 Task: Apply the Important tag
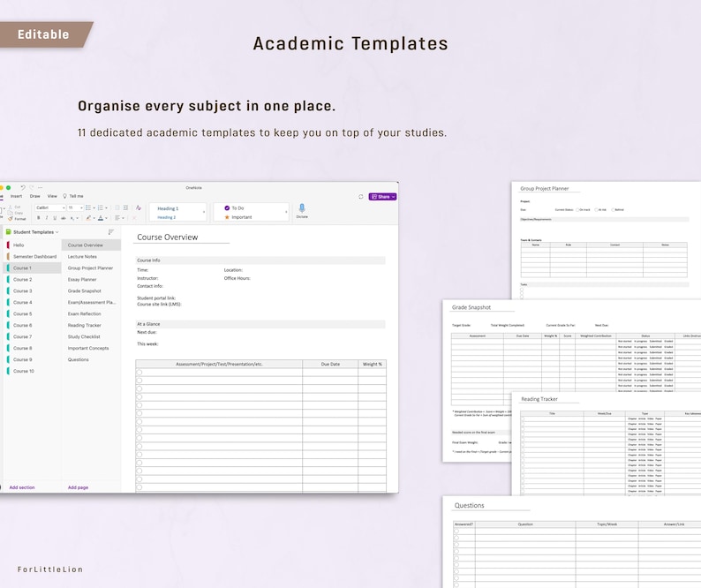[x=238, y=217]
